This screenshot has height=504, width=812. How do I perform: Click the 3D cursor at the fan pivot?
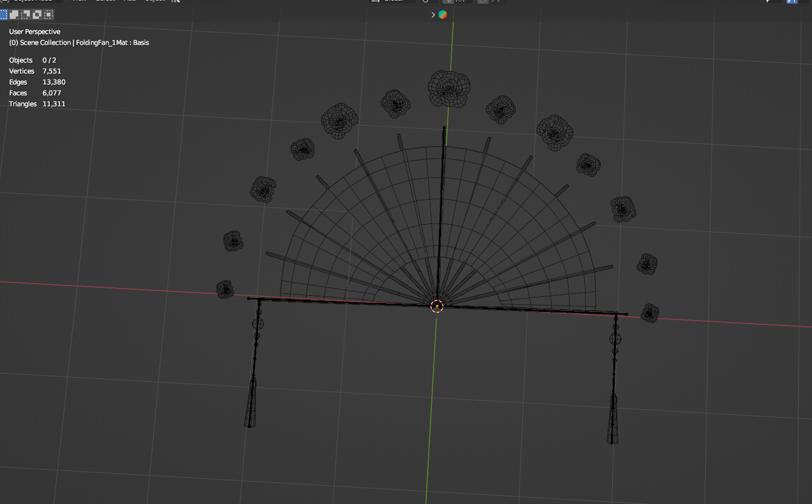click(437, 306)
